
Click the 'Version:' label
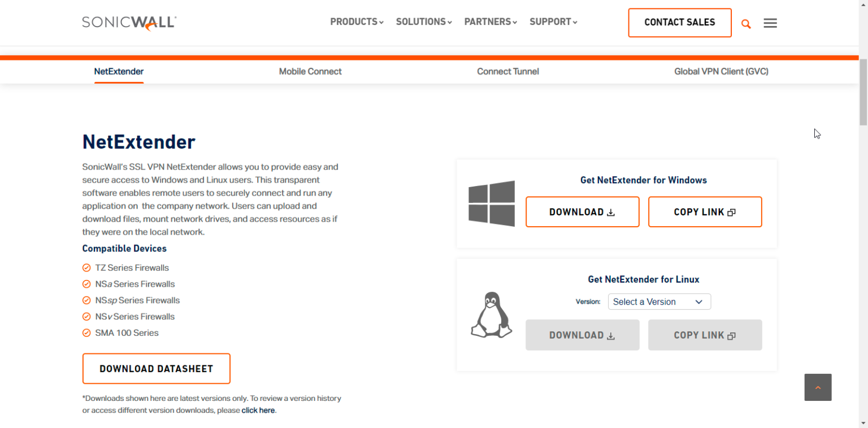coord(588,302)
